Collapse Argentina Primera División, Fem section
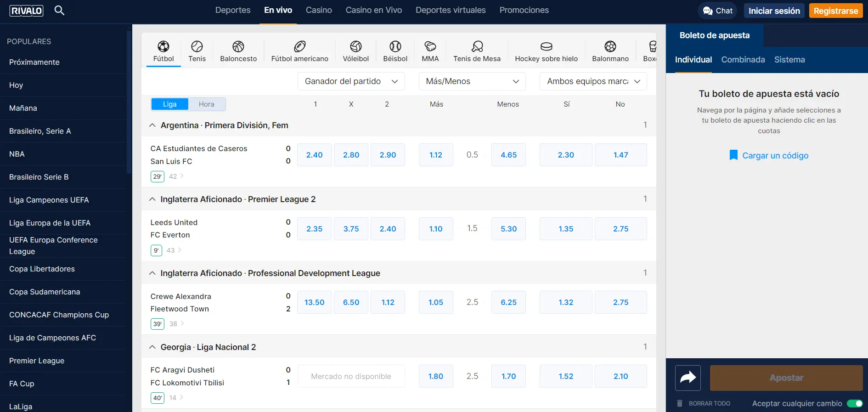The height and width of the screenshot is (412, 868). pos(152,125)
